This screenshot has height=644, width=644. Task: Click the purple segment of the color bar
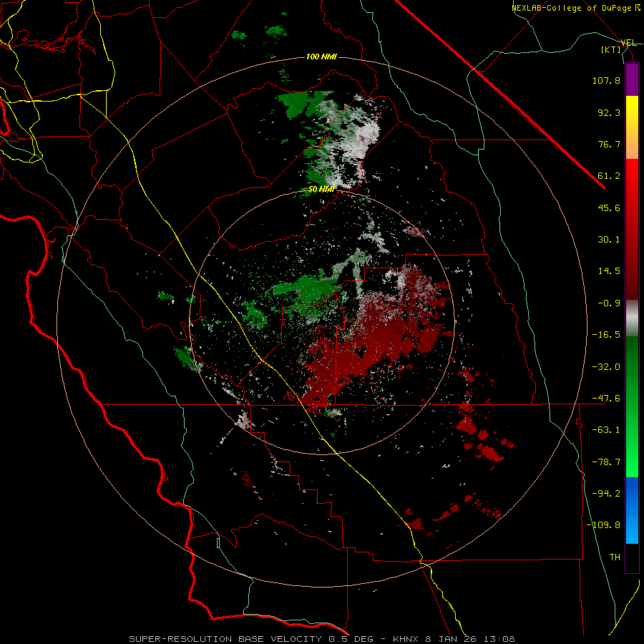point(632,79)
